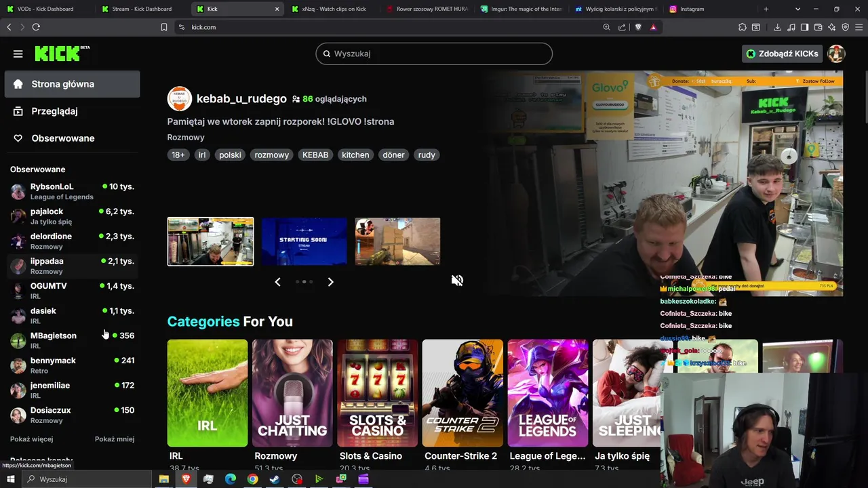Reload the current page
868x488 pixels.
tap(36, 27)
